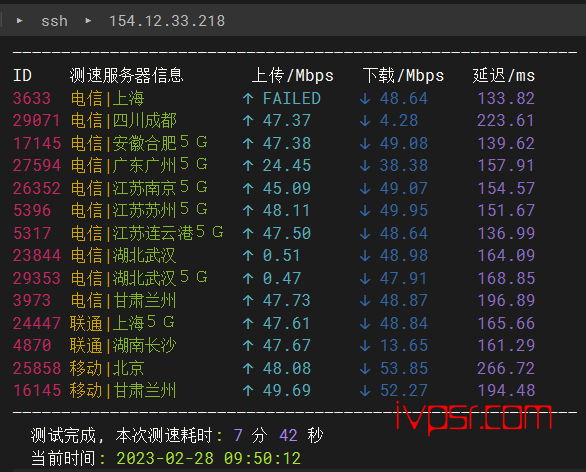Screen dimensions: 586x472
Task: Click server ID 25858
Action: [x=37, y=368]
